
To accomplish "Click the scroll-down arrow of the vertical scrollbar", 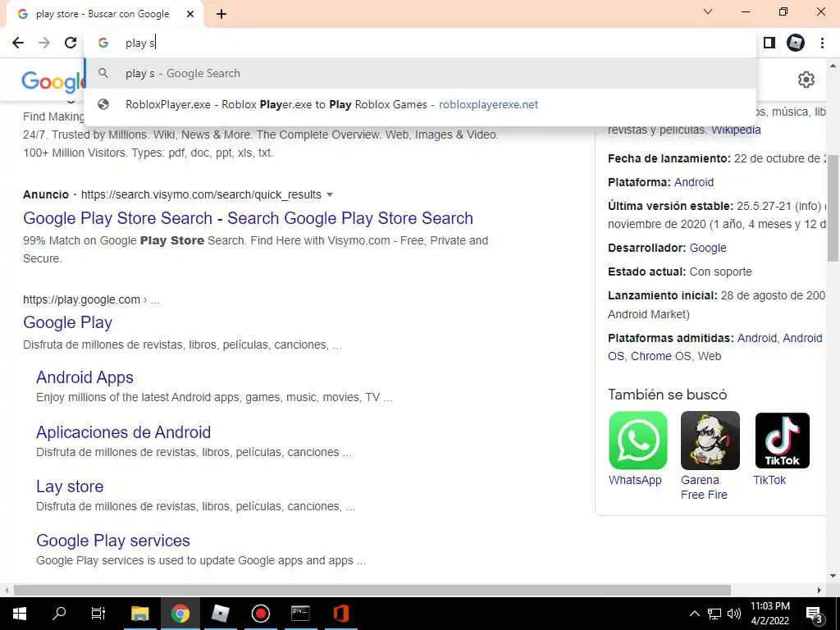I will click(x=833, y=576).
